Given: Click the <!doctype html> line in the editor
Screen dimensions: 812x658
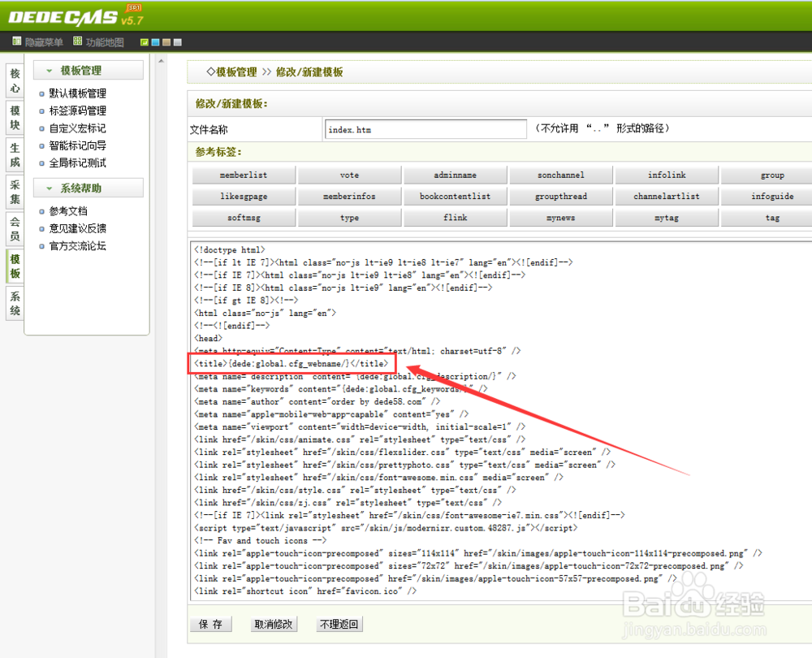Looking at the screenshot, I should [x=230, y=249].
